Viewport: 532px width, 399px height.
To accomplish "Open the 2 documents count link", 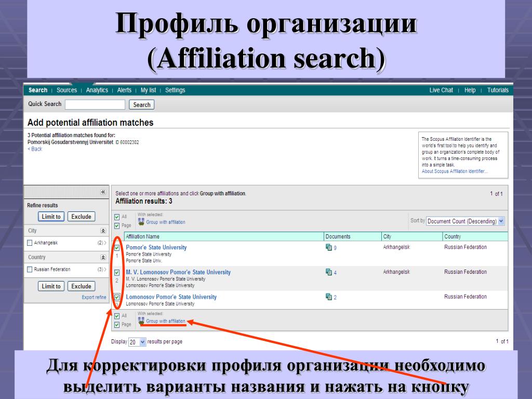I will tap(335, 298).
